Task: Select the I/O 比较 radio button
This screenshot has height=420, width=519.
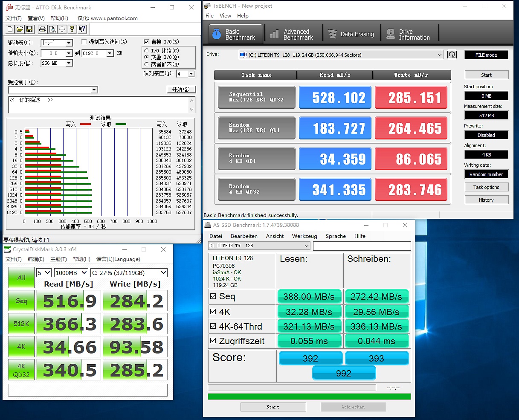Action: pos(147,51)
